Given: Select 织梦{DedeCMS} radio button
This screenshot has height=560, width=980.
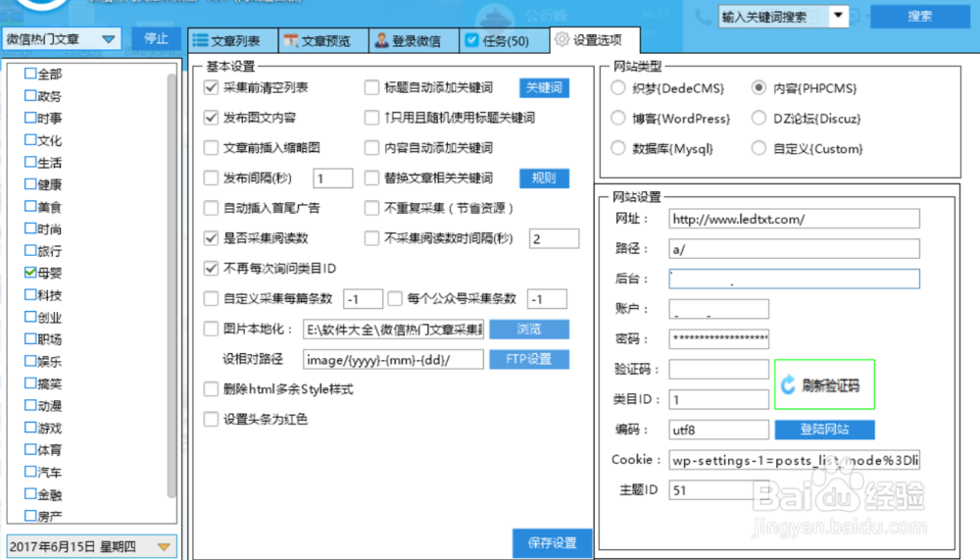Looking at the screenshot, I should 618,87.
